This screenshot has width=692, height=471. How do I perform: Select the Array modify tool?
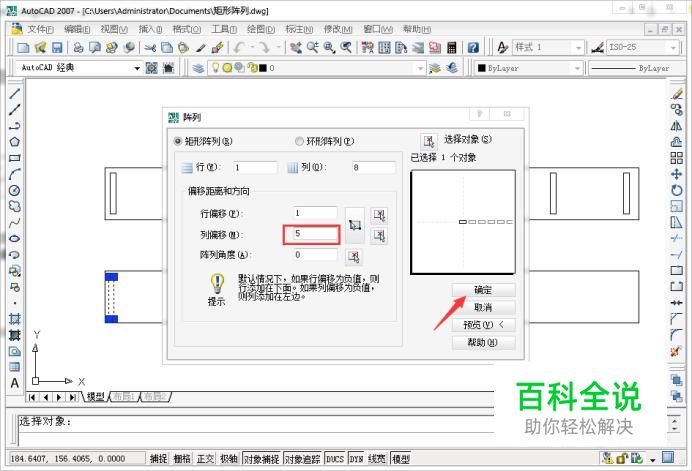pyautogui.click(x=676, y=158)
